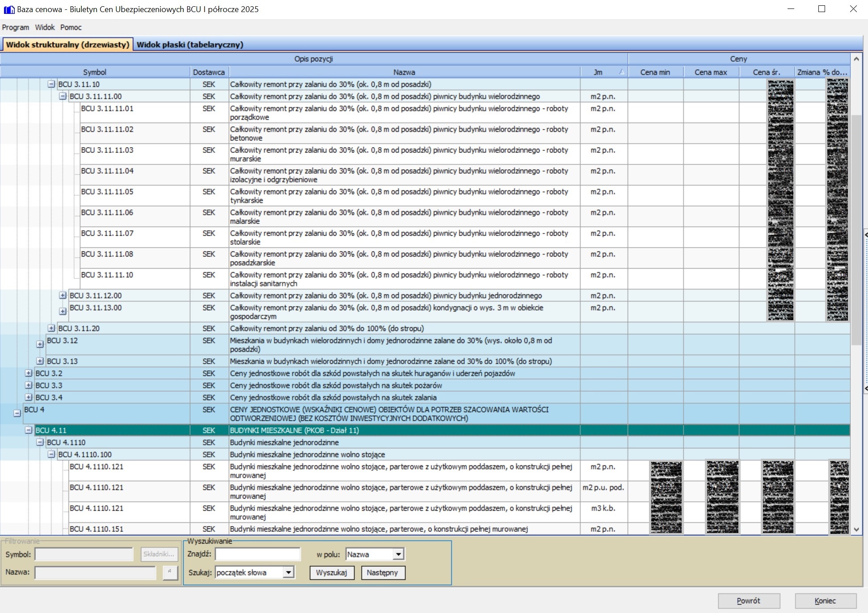
Task: Collapse BCU 3.11.11.00 tree node
Action: (x=63, y=96)
